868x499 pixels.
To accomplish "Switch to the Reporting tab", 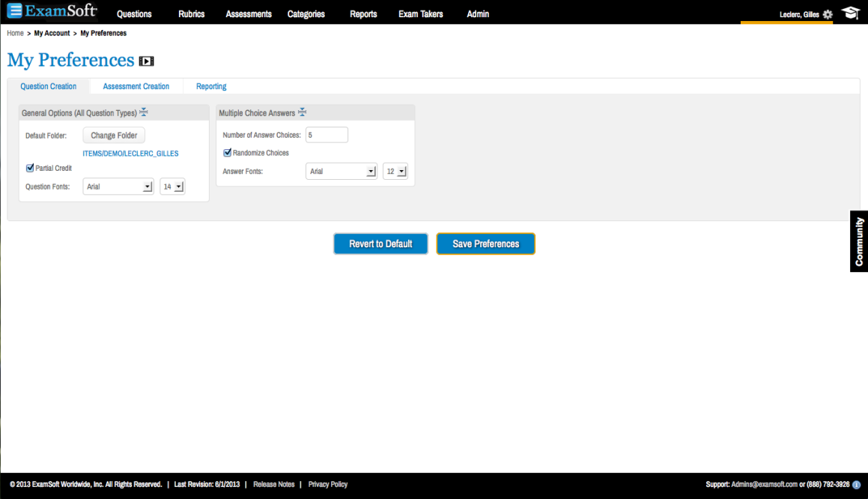I will pos(211,86).
